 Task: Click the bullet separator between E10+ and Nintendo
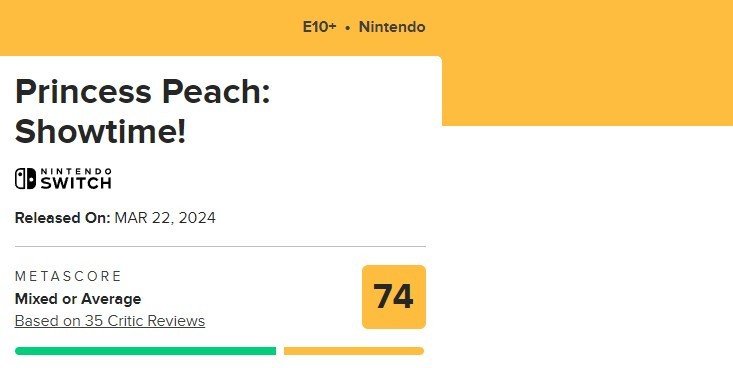(x=347, y=28)
